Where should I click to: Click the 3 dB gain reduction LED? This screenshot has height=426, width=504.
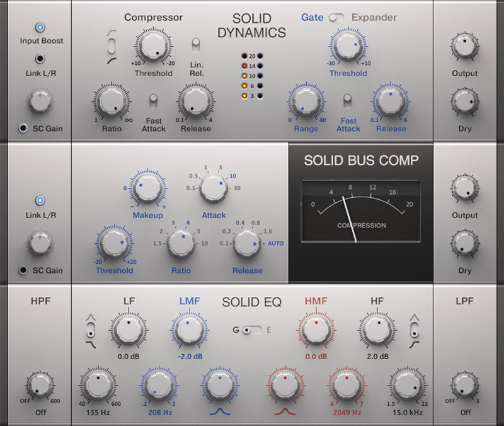pyautogui.click(x=244, y=96)
